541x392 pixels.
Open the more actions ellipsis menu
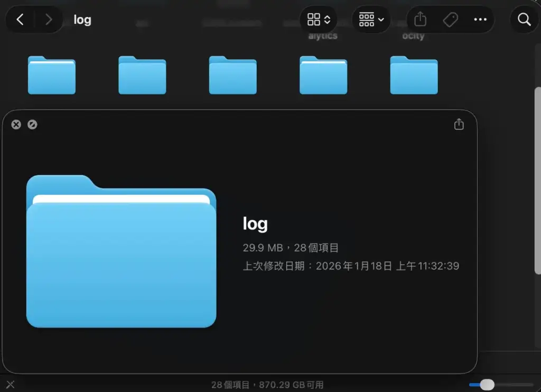[x=480, y=20]
